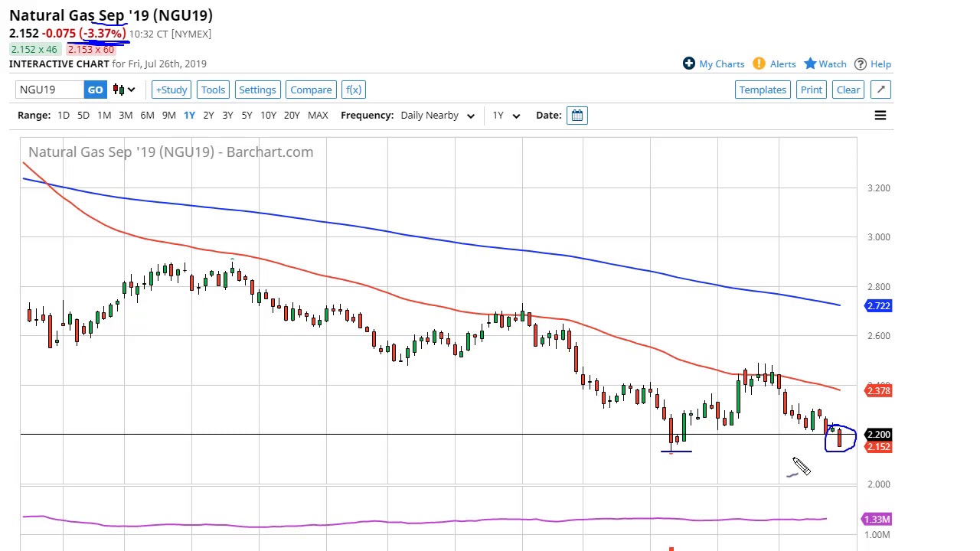Click the Watch star icon
The image size is (980, 551).
(810, 64)
